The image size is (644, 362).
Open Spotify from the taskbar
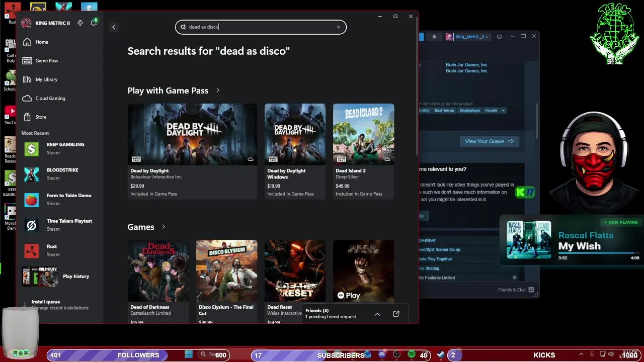pos(412,354)
